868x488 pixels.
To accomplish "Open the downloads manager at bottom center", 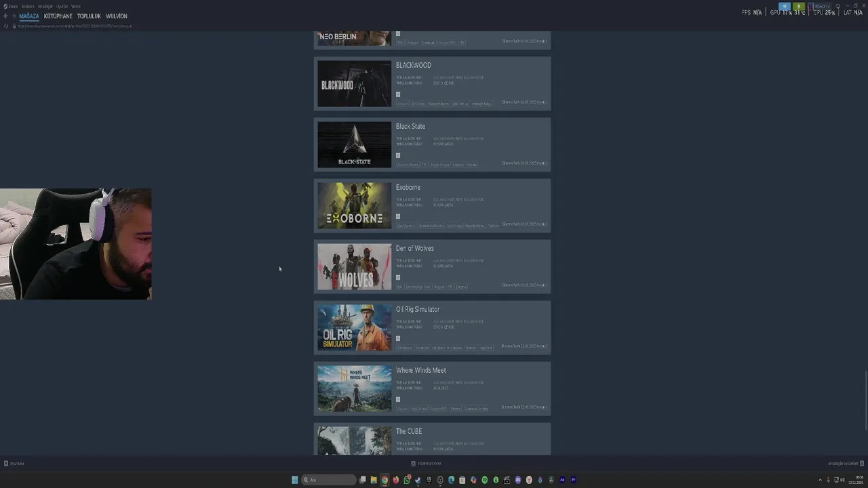I will tap(427, 464).
